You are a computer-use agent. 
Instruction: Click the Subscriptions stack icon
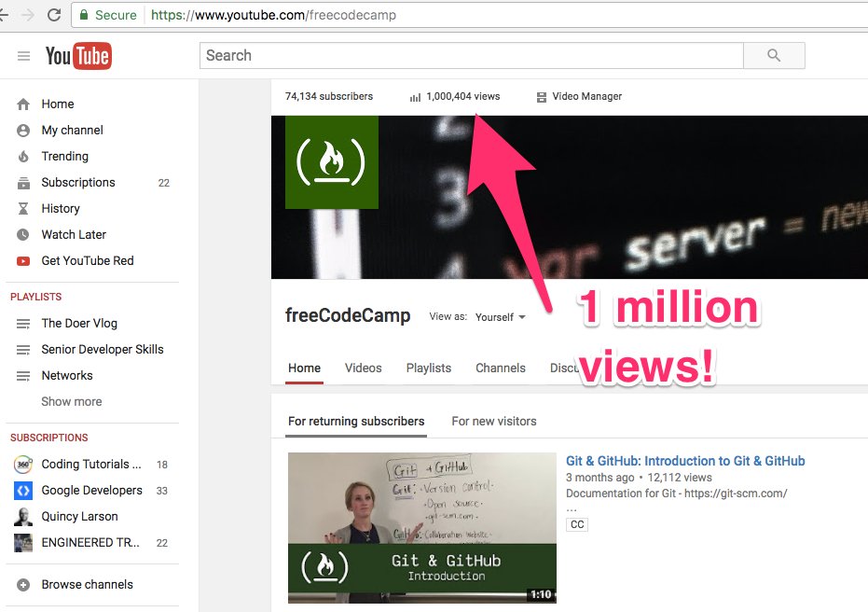coord(23,183)
